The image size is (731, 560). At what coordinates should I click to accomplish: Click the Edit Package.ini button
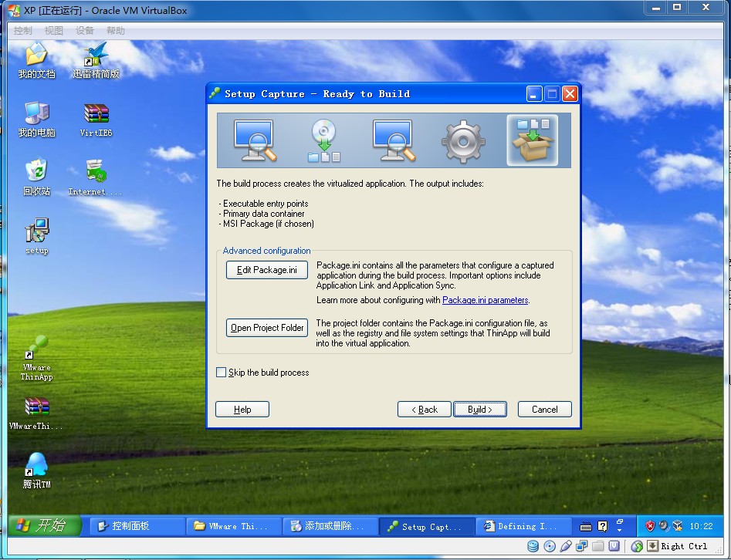click(266, 270)
